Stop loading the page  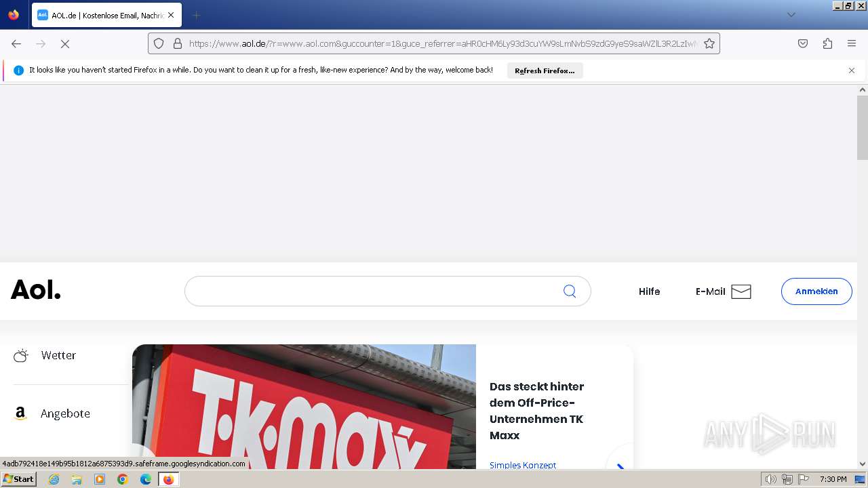tap(65, 43)
